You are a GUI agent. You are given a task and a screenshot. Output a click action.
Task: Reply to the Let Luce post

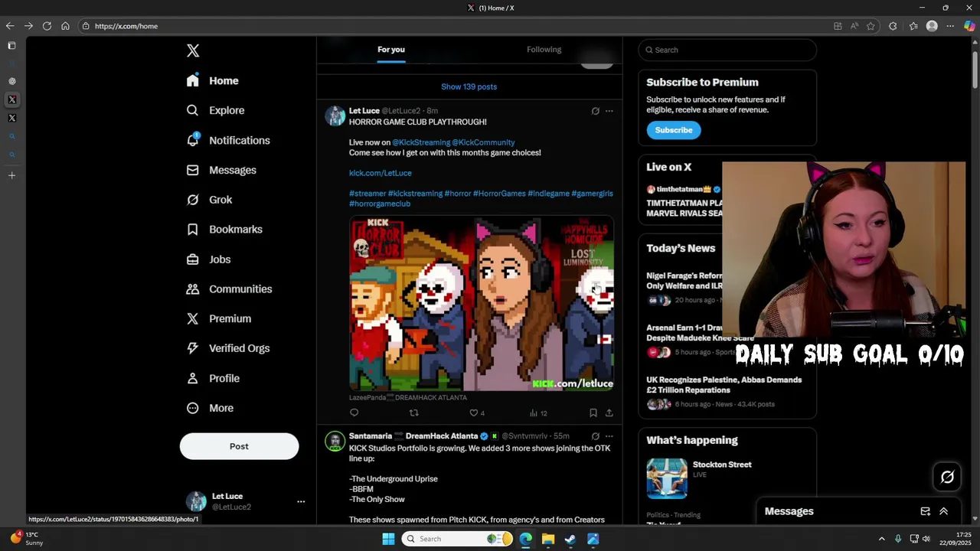354,413
